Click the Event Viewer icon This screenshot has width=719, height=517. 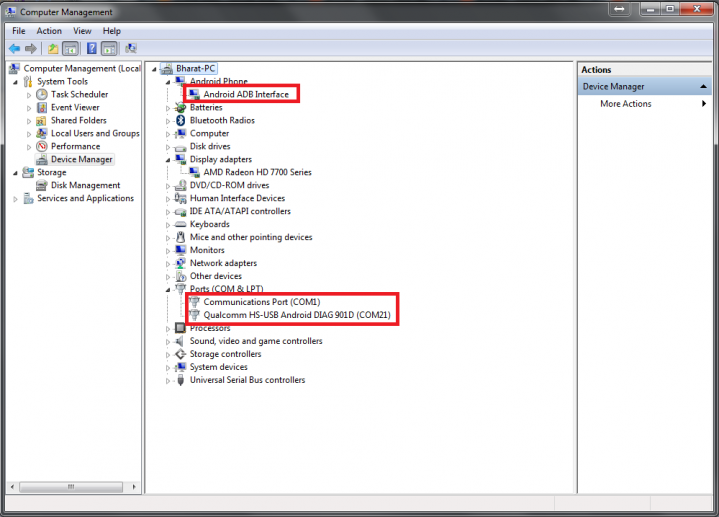click(42, 107)
